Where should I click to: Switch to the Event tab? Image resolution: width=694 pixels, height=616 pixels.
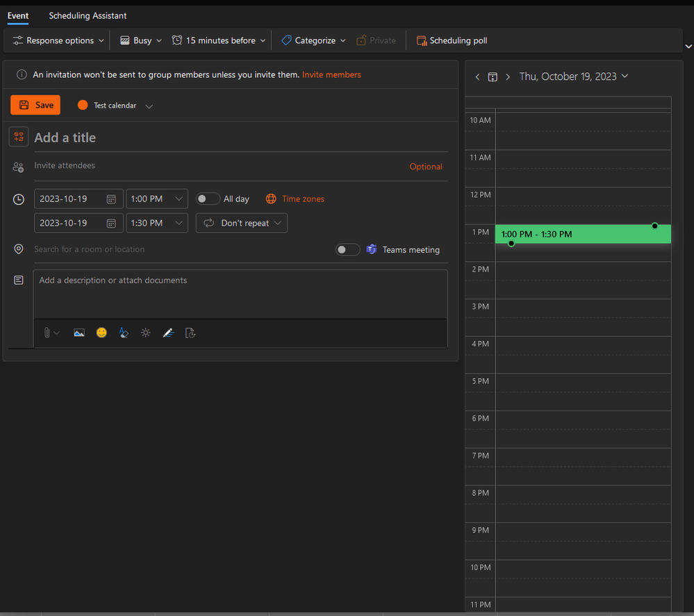pos(18,16)
